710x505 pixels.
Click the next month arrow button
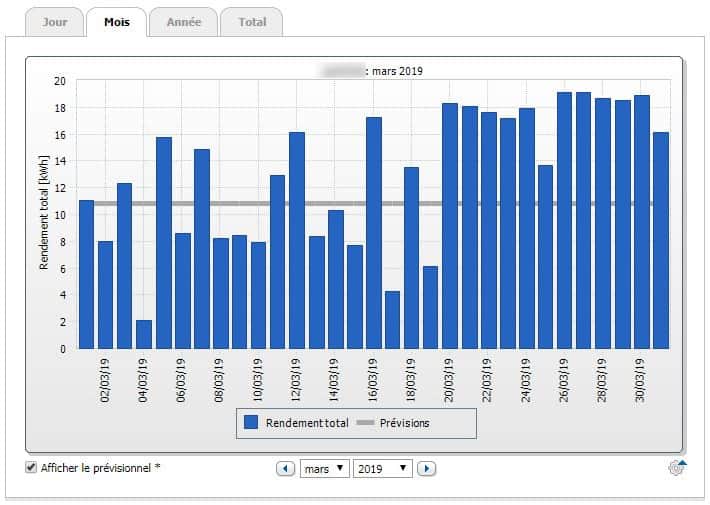pos(426,468)
